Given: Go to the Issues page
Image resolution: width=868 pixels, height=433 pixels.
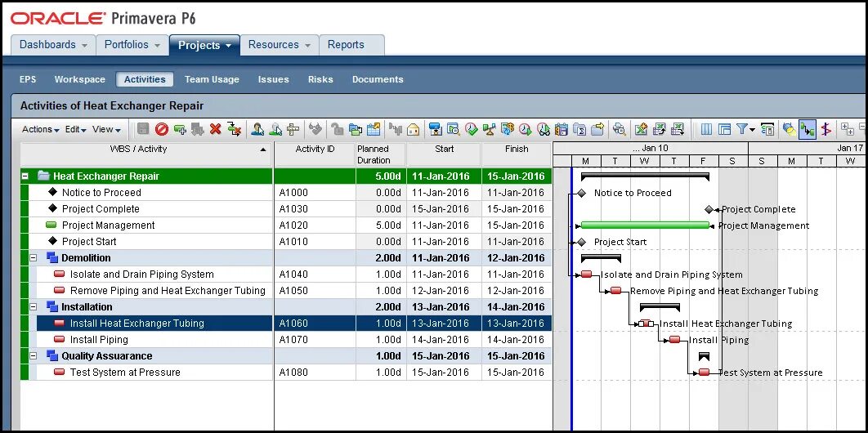Looking at the screenshot, I should (274, 79).
